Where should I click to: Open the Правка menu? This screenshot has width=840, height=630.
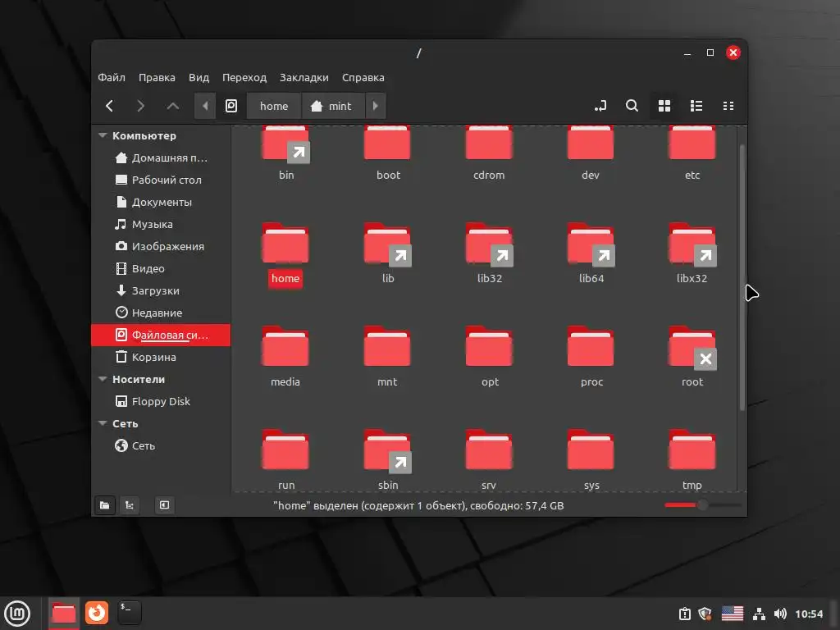pos(157,78)
